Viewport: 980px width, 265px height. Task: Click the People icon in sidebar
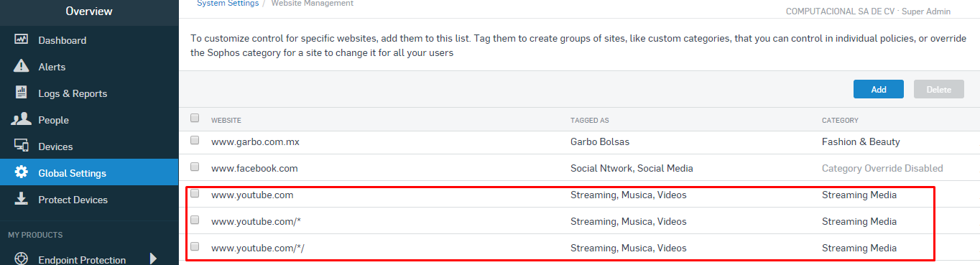(x=22, y=120)
